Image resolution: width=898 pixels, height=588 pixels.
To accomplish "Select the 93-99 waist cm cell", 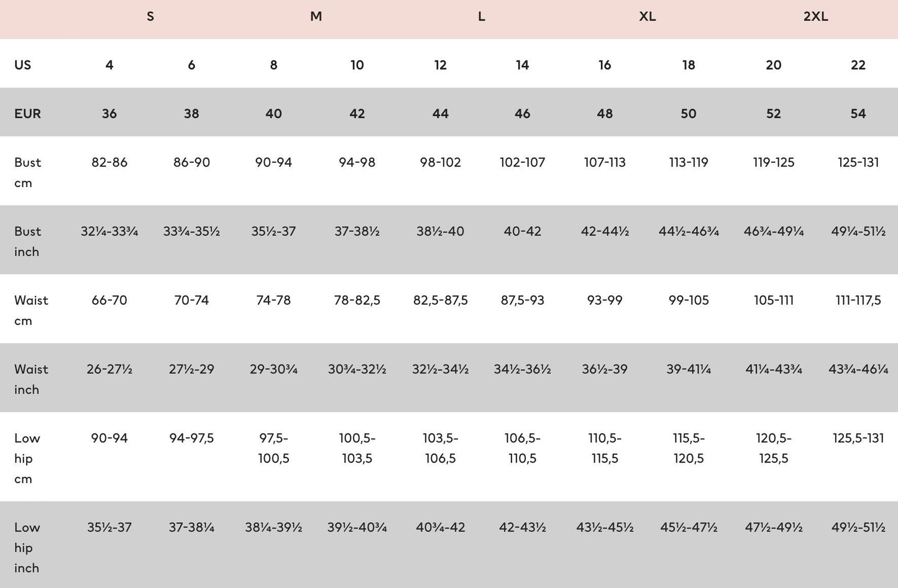I will (605, 300).
